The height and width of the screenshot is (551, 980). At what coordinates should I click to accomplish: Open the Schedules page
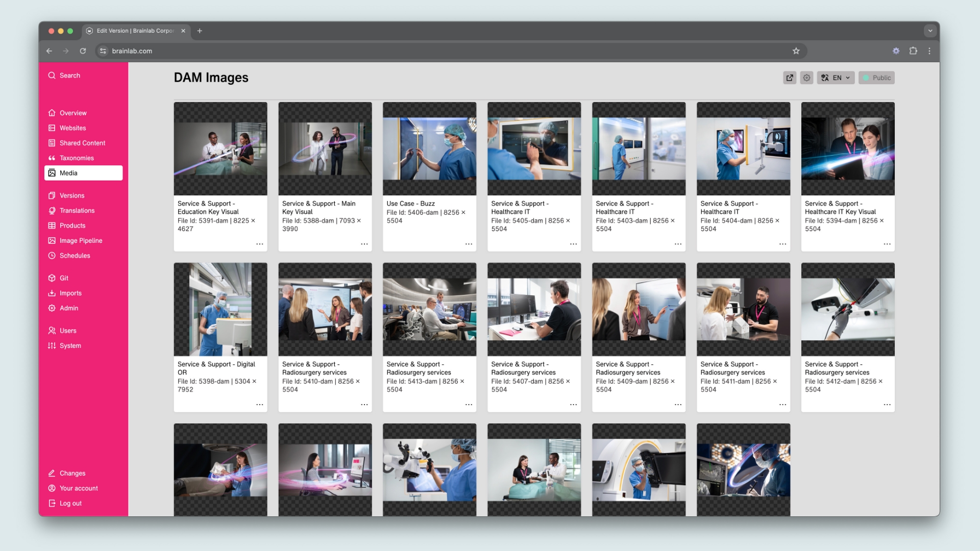(x=75, y=256)
